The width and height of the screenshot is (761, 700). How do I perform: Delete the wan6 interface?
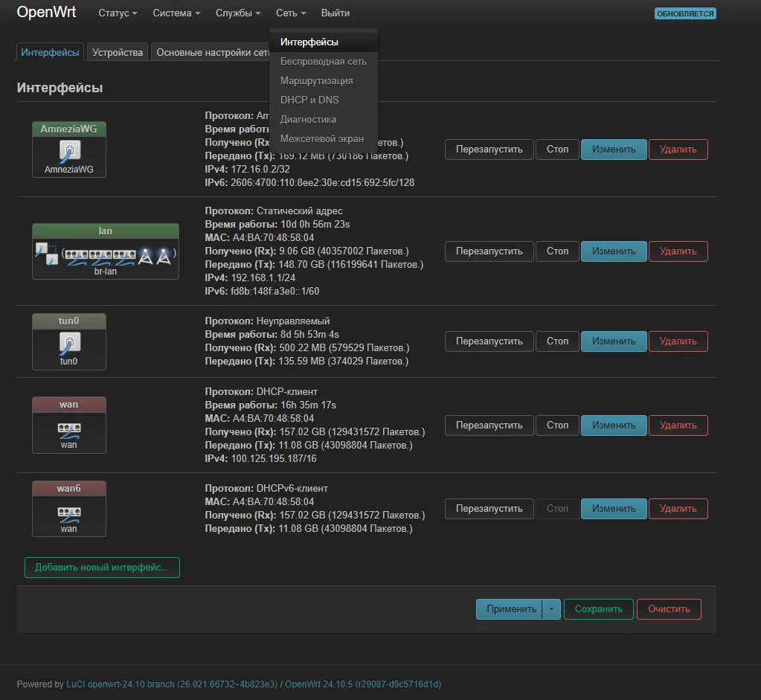678,509
